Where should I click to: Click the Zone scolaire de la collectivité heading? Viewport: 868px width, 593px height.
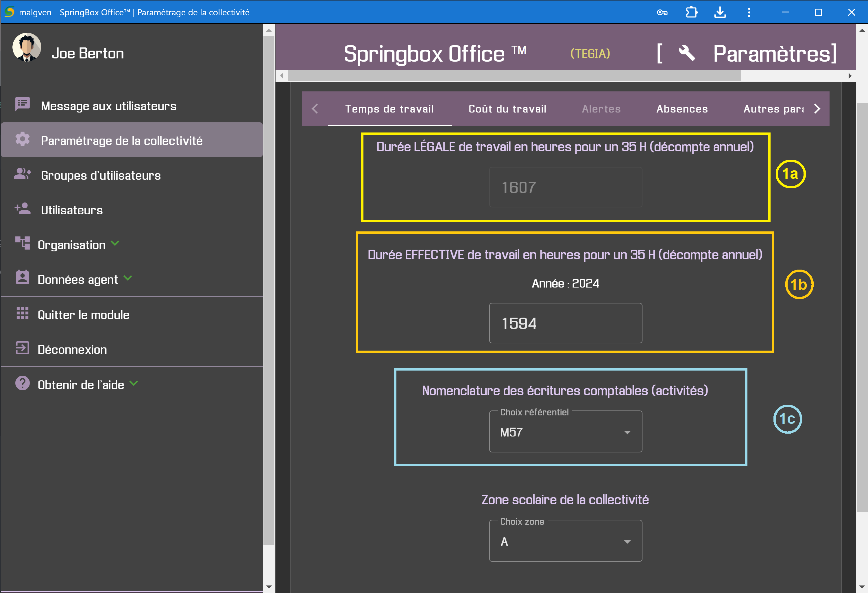tap(565, 500)
